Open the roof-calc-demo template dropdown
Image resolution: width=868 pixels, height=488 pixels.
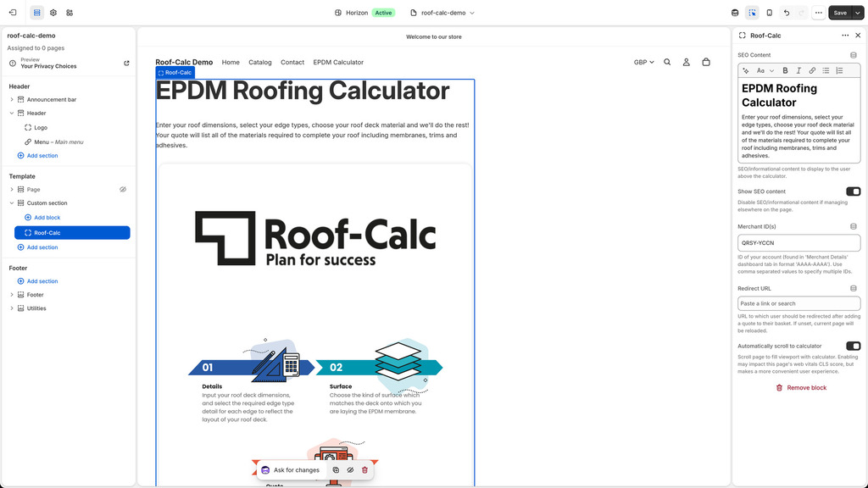point(442,13)
